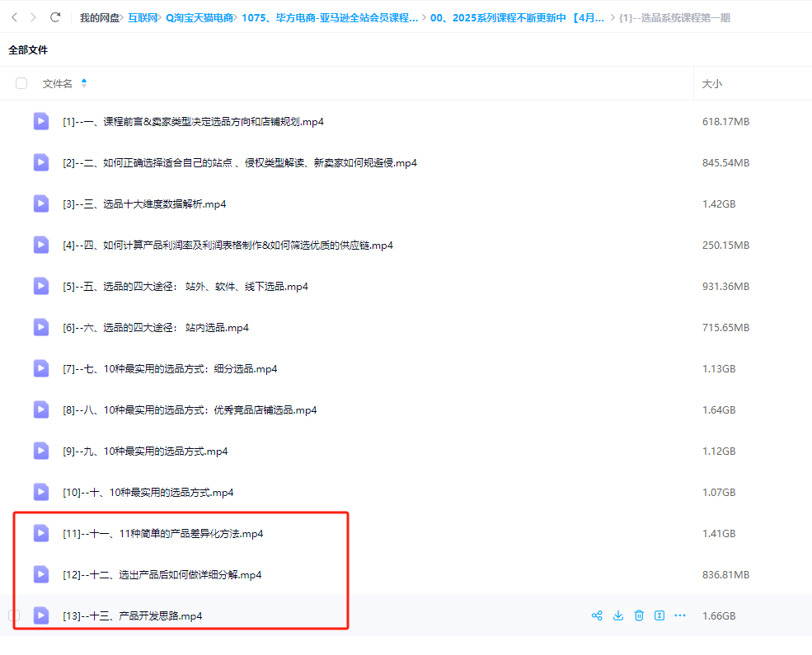Navigate to 我的网盘 in breadcrumb

tap(99, 17)
